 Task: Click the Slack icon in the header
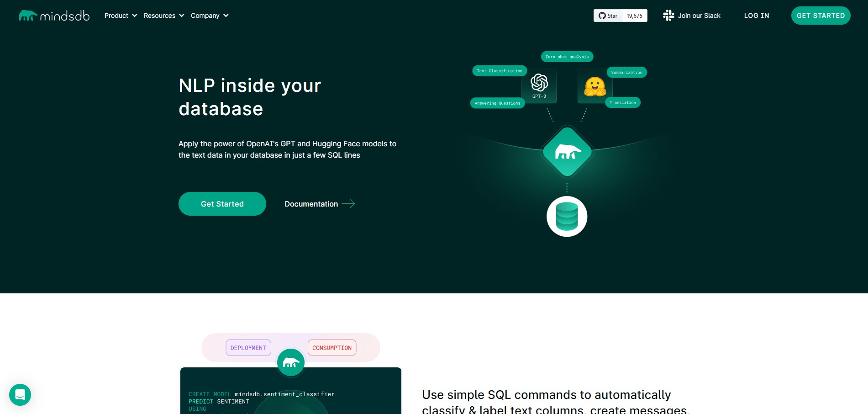point(668,16)
